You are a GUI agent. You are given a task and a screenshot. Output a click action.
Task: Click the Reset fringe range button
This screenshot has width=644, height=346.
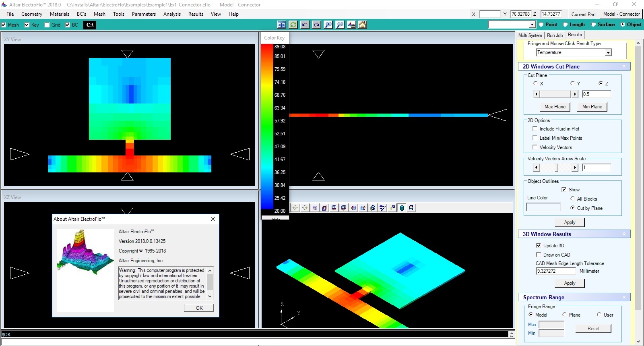tap(593, 329)
